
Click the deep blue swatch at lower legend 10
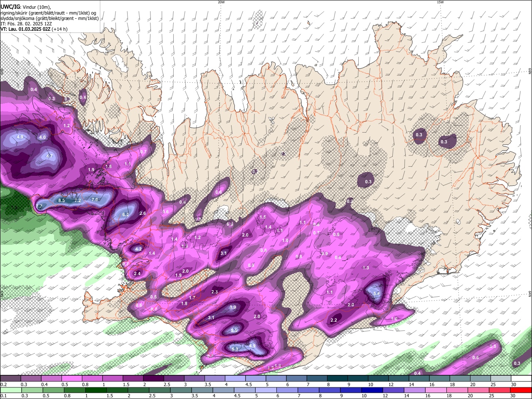pos(372,390)
